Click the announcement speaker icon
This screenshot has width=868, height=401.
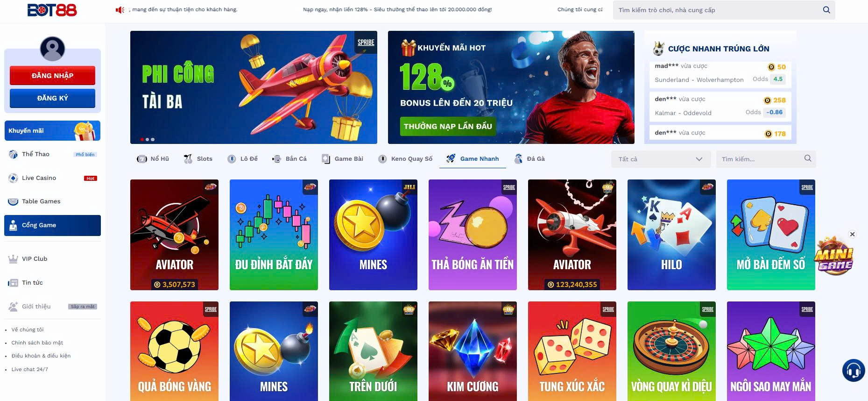point(120,10)
